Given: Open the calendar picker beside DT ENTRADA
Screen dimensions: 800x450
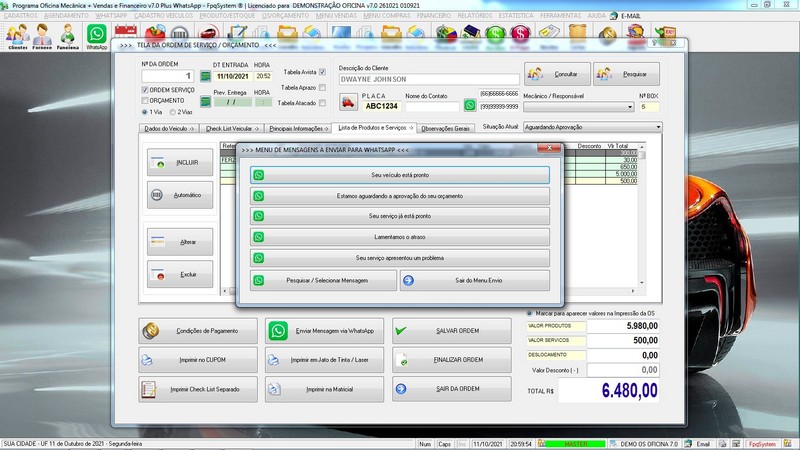Looking at the screenshot, I should pos(205,76).
